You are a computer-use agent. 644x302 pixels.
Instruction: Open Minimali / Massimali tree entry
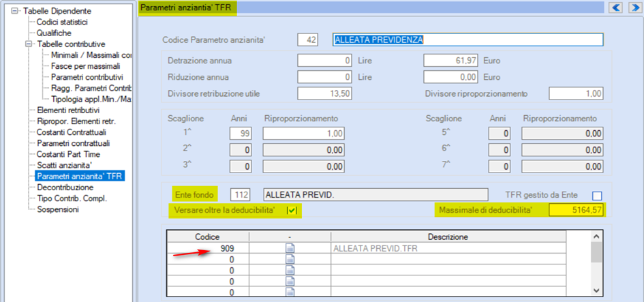91,55
